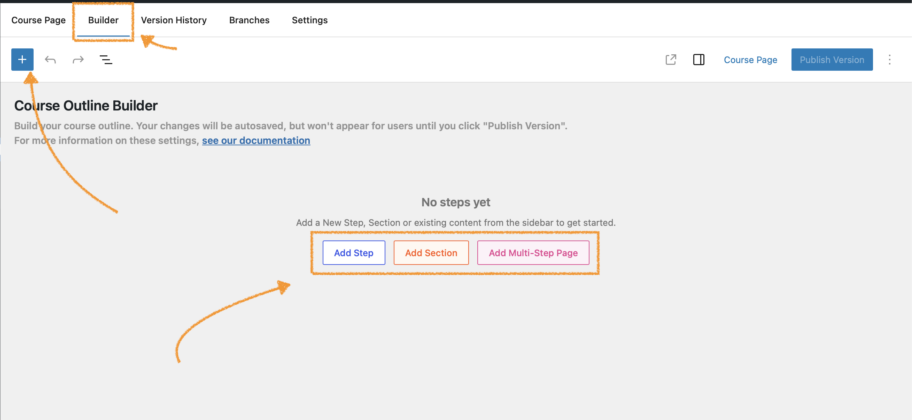Click the Add Section button
This screenshot has height=420, width=912.
pyautogui.click(x=431, y=253)
